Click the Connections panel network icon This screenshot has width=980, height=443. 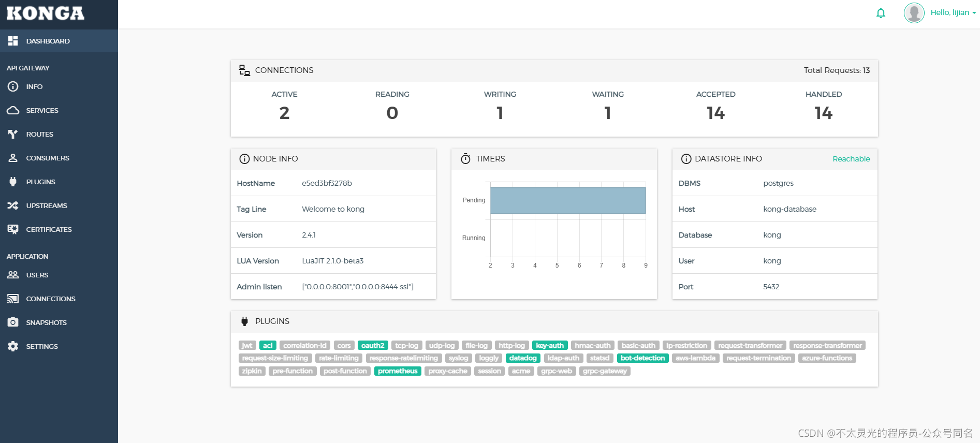click(x=244, y=70)
